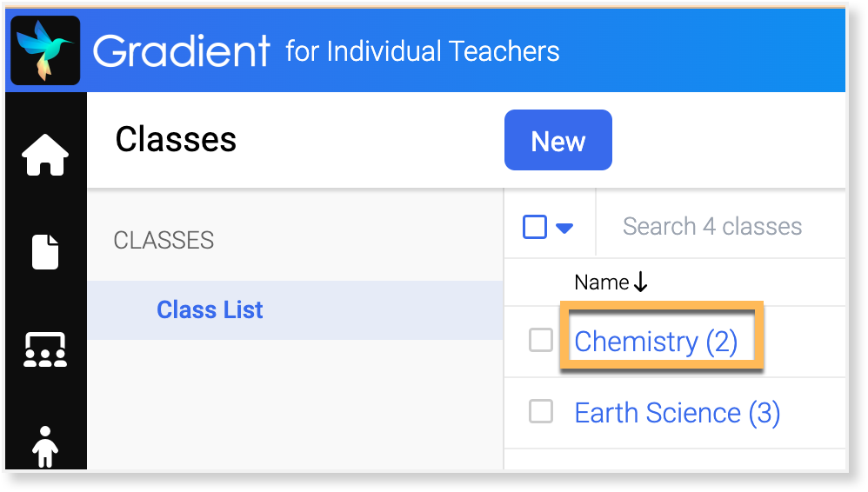This screenshot has height=492, width=868.
Task: Open the Chemistry (2) class link
Action: [x=656, y=342]
